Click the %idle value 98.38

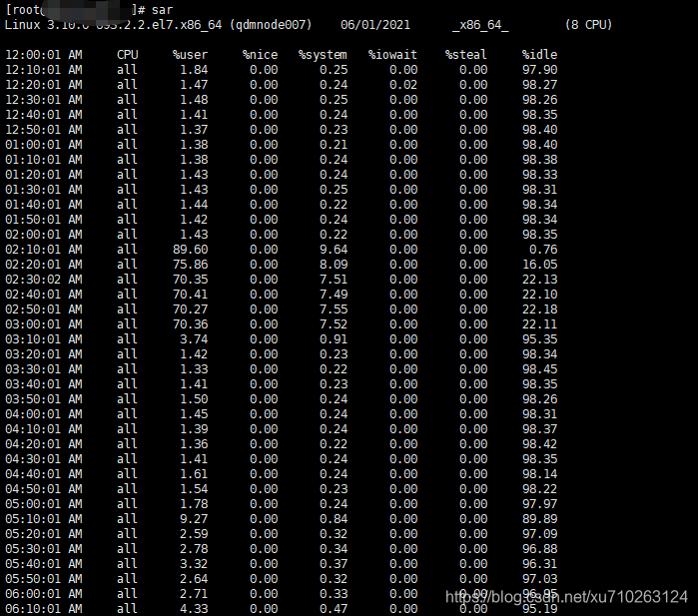point(539,160)
